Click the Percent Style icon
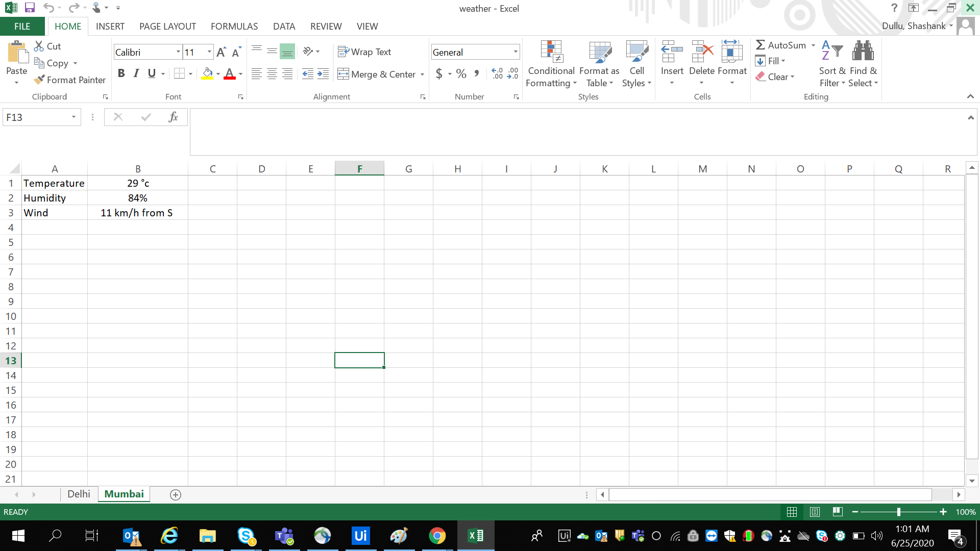The height and width of the screenshot is (551, 980). [461, 74]
